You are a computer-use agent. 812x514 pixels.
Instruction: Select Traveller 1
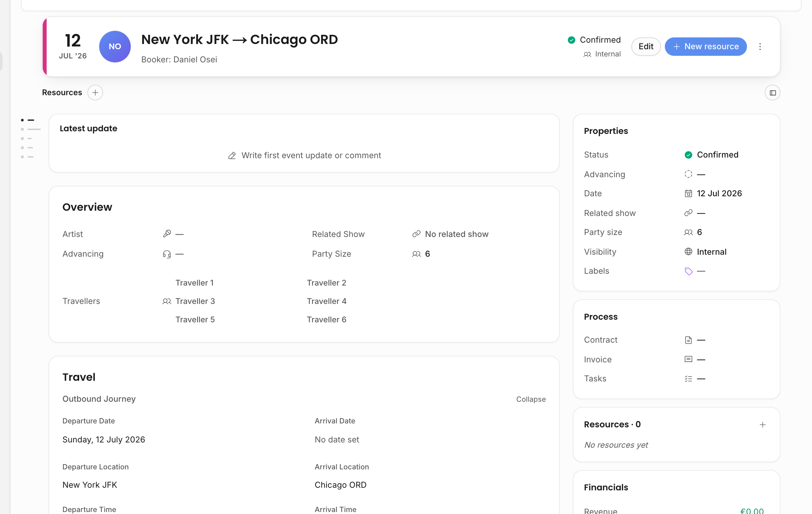point(194,283)
